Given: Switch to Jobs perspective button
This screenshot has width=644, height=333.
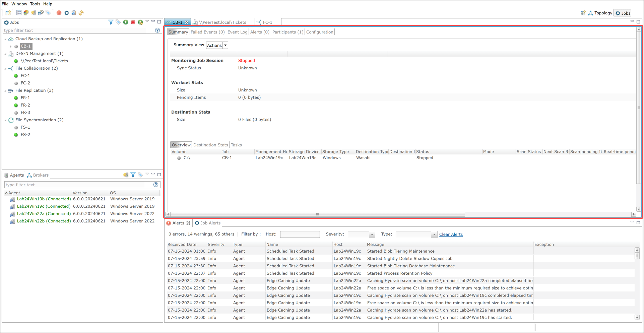Looking at the screenshot, I should click(x=623, y=13).
